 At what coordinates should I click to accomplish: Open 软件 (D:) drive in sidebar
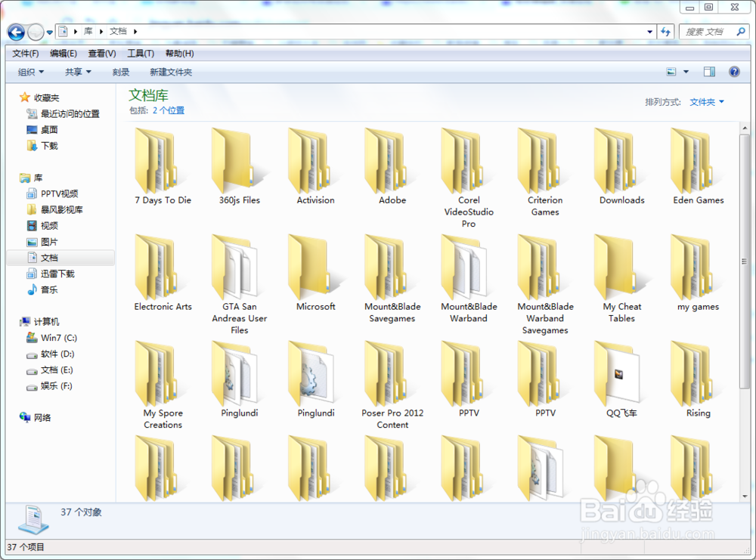pos(51,354)
